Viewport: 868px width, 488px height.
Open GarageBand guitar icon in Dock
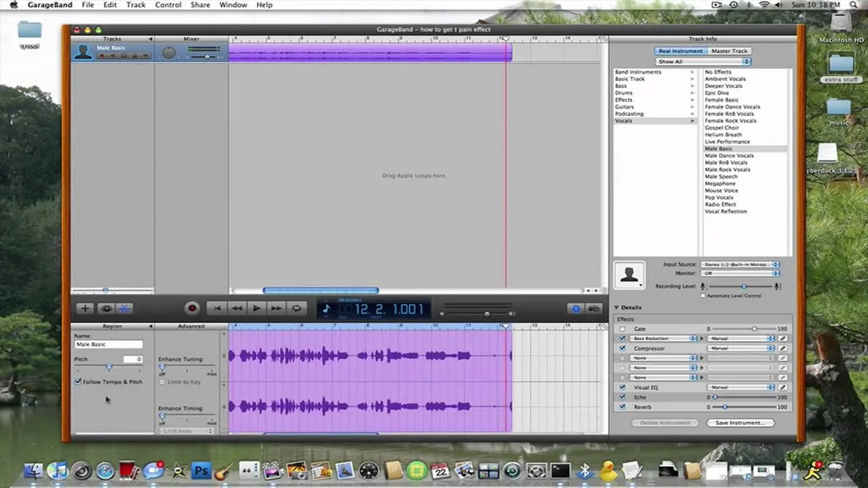click(224, 470)
